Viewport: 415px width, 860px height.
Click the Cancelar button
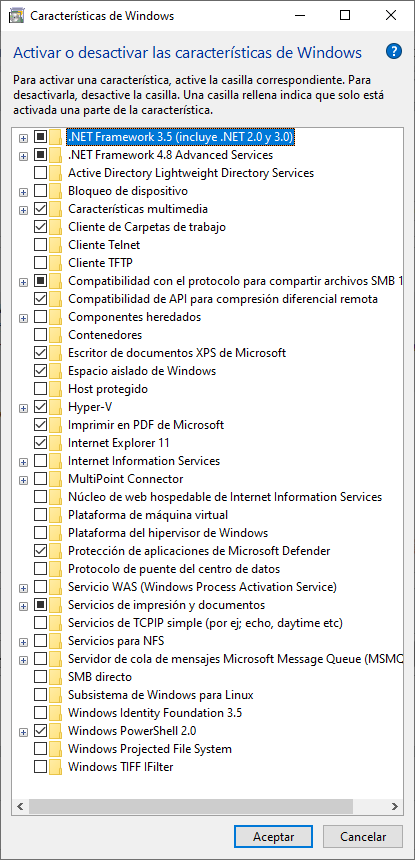(363, 837)
